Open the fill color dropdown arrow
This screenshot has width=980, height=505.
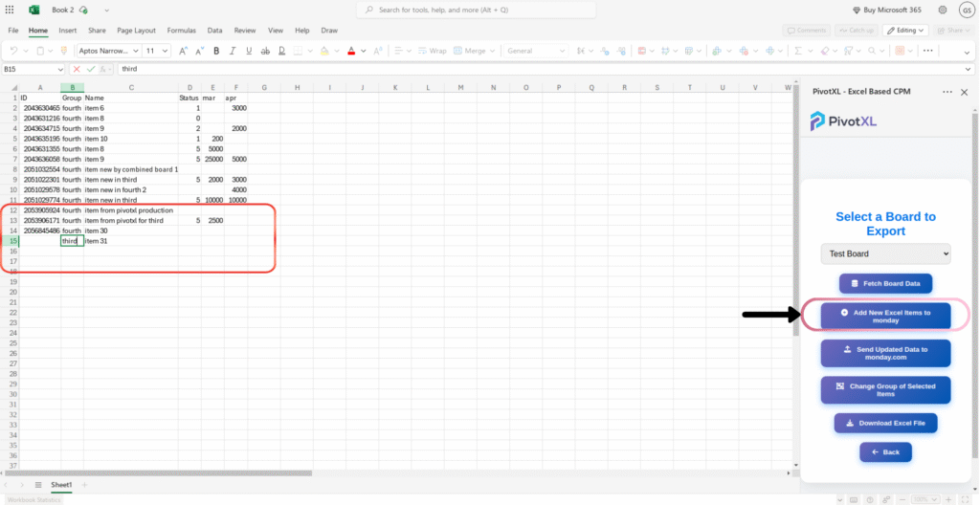(336, 51)
